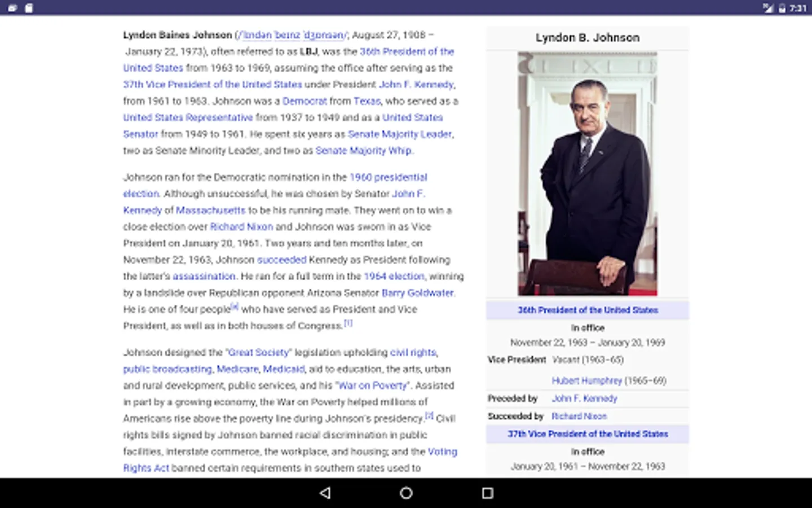Open the 'assassination' link

point(204,277)
